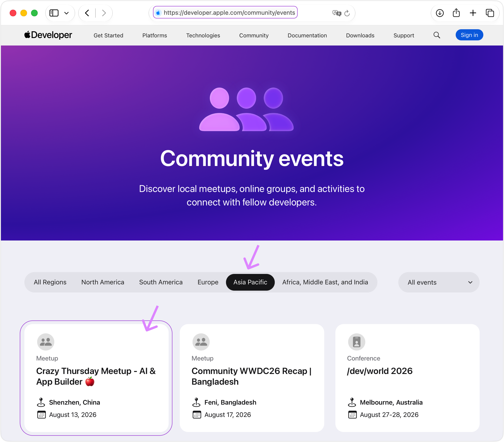
Task: Click the calendar icon beside August 27-28, 2026
Action: pos(352,415)
